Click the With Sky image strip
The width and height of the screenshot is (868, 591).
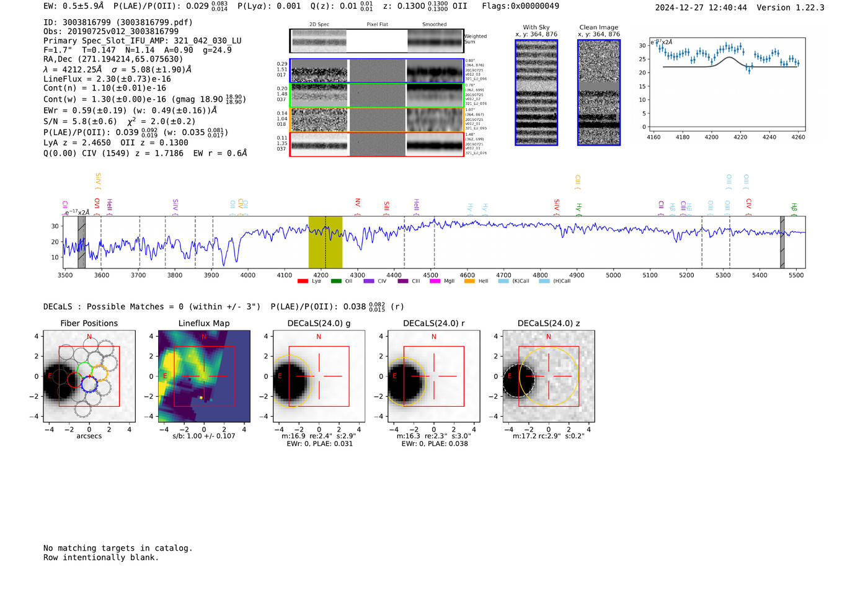(x=536, y=92)
